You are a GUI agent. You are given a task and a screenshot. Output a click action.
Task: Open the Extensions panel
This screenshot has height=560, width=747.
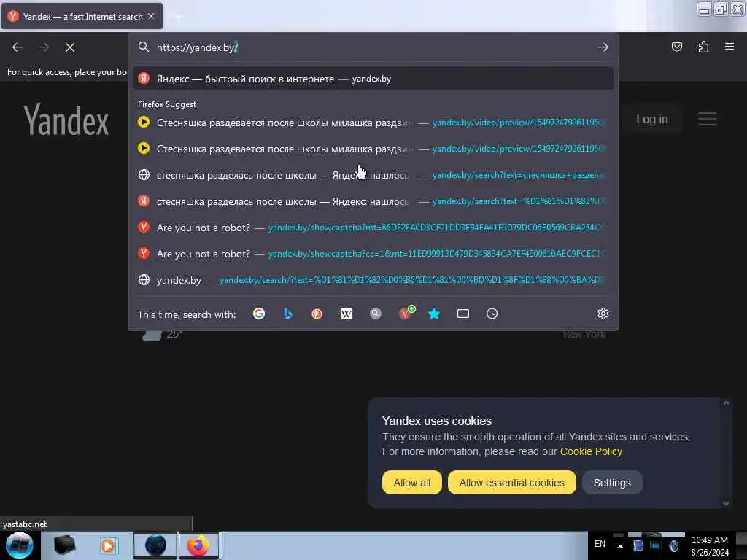coord(703,47)
